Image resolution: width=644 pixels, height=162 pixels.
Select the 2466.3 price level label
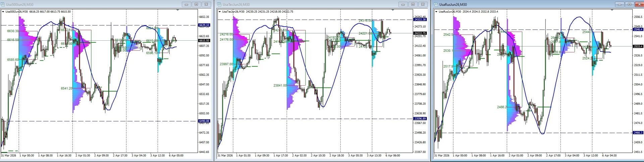pyautogui.click(x=638, y=133)
